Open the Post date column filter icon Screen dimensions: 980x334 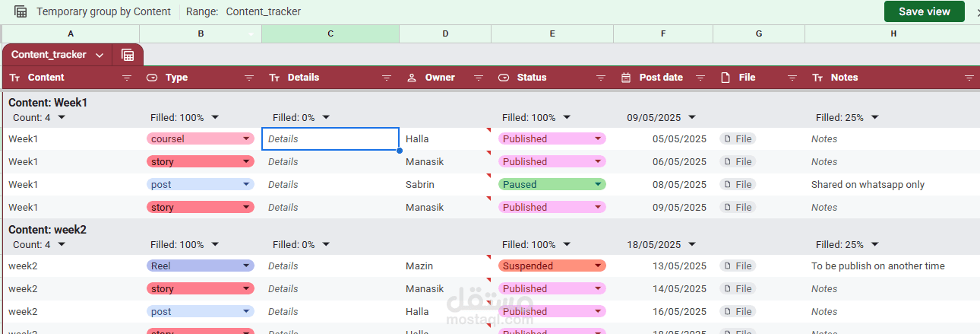point(700,78)
